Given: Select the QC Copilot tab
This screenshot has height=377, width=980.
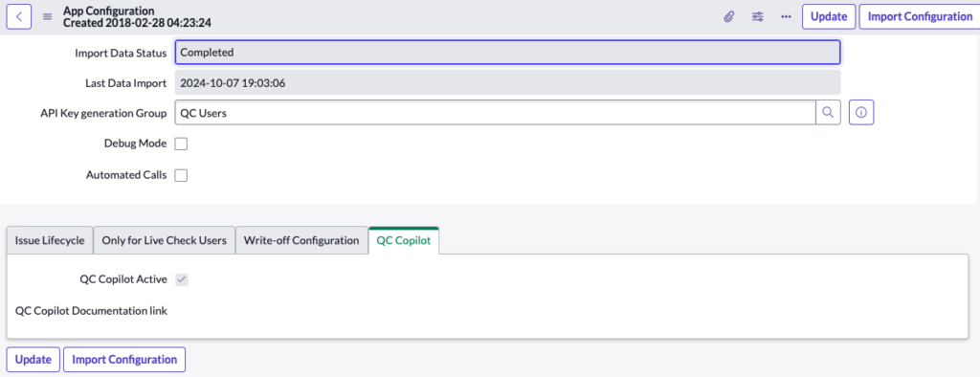Looking at the screenshot, I should click(x=404, y=240).
